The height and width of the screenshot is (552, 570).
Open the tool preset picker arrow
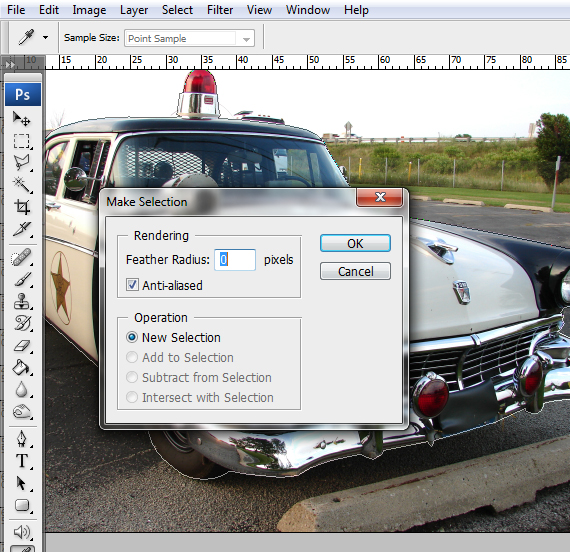click(x=45, y=37)
